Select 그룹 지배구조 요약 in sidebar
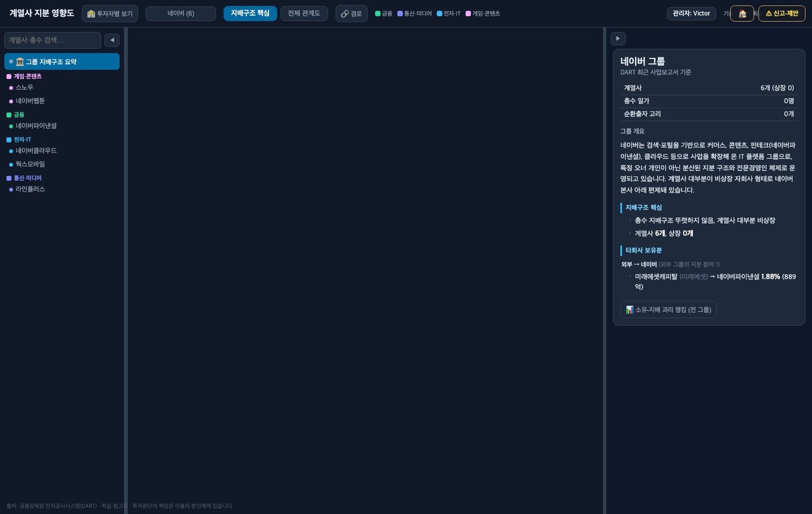The image size is (812, 514). [x=62, y=61]
